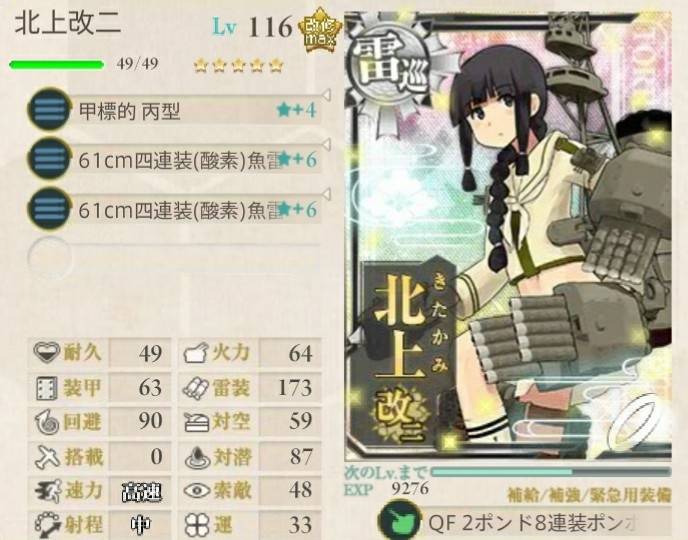Click torpedo icon of third equipment slot
The image size is (688, 540).
point(49,208)
